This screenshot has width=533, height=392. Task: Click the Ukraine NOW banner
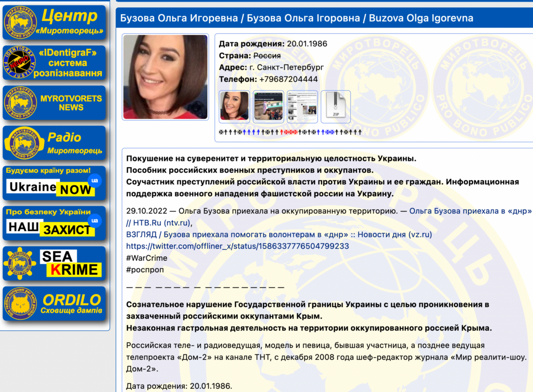(54, 183)
